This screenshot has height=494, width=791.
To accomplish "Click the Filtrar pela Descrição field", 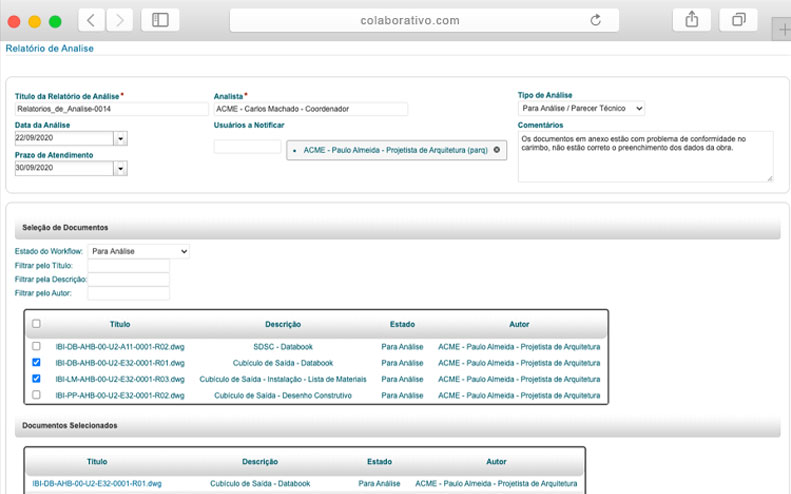I will coord(129,279).
